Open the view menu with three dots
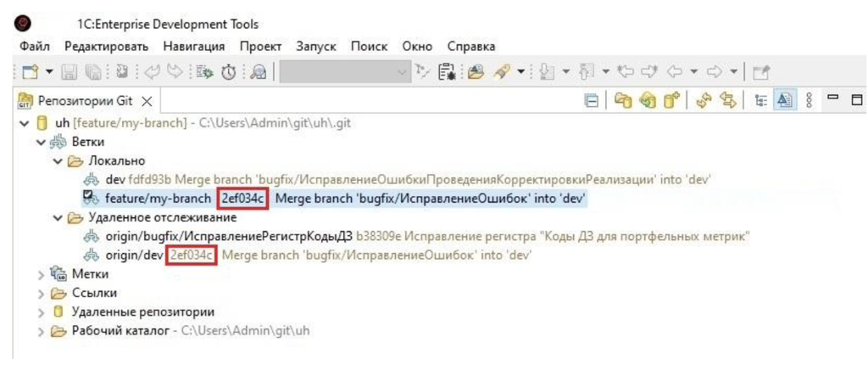868x376 pixels. click(x=810, y=101)
